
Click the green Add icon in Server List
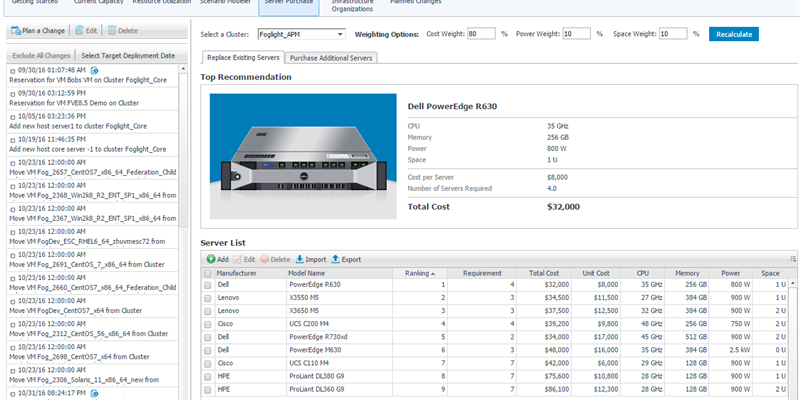pos(211,259)
